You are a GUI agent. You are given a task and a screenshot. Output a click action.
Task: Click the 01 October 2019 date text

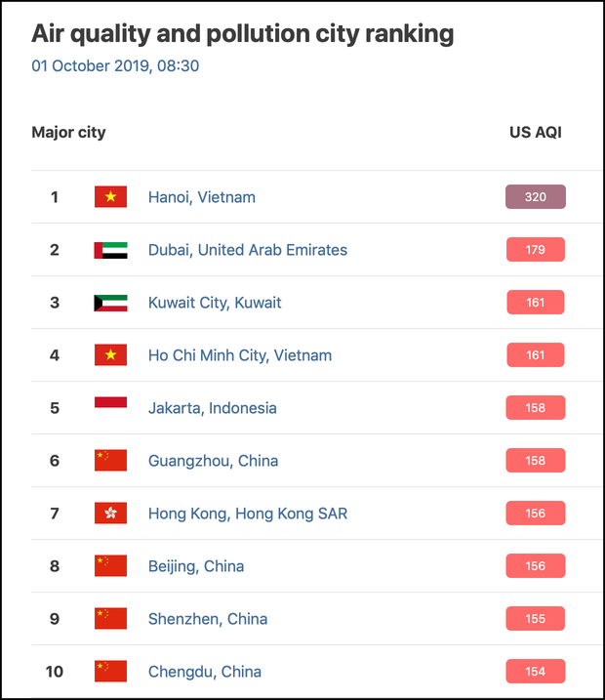point(116,66)
